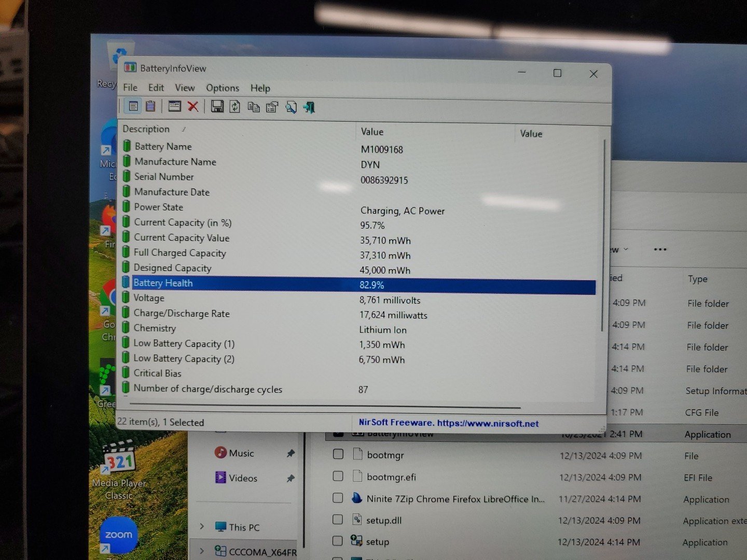
Task: Click the Refresh toolbar icon
Action: pos(235,107)
